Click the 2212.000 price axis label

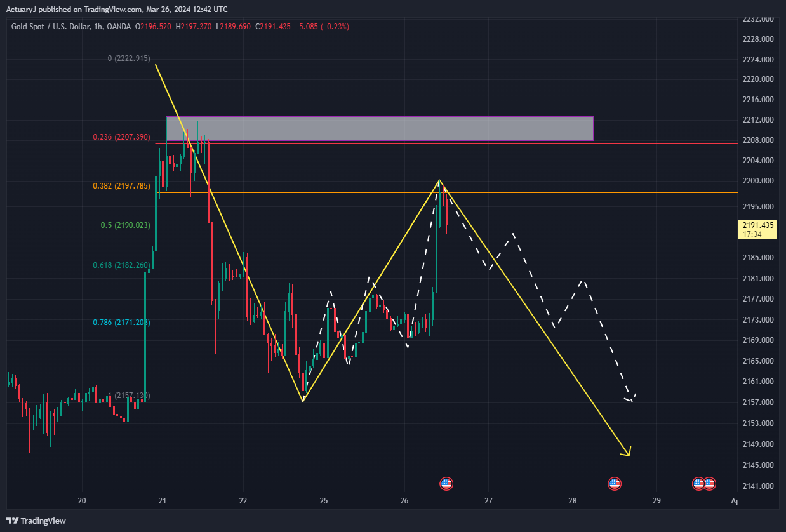click(x=758, y=120)
